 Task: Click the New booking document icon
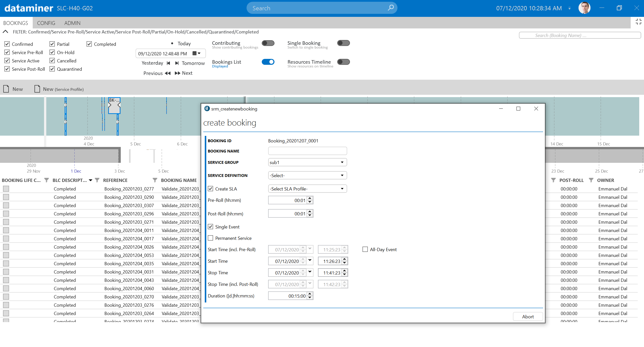click(6, 89)
